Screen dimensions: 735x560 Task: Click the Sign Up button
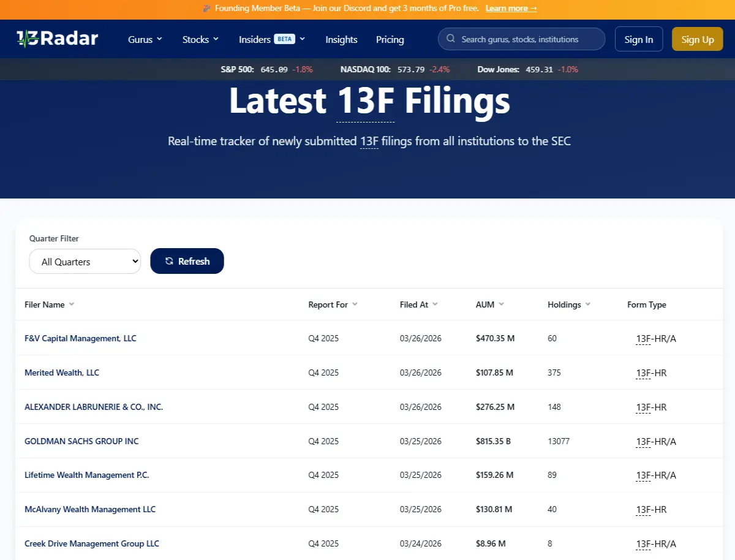click(698, 39)
